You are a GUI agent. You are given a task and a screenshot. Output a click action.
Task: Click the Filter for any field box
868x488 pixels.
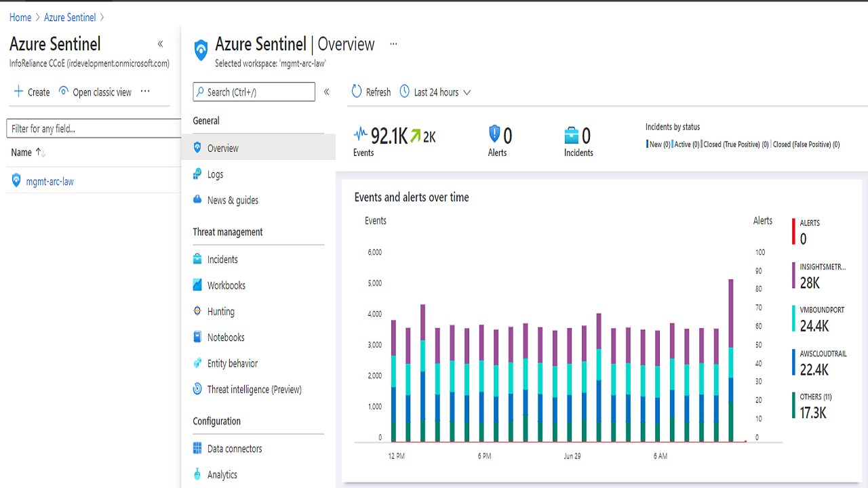tap(94, 129)
